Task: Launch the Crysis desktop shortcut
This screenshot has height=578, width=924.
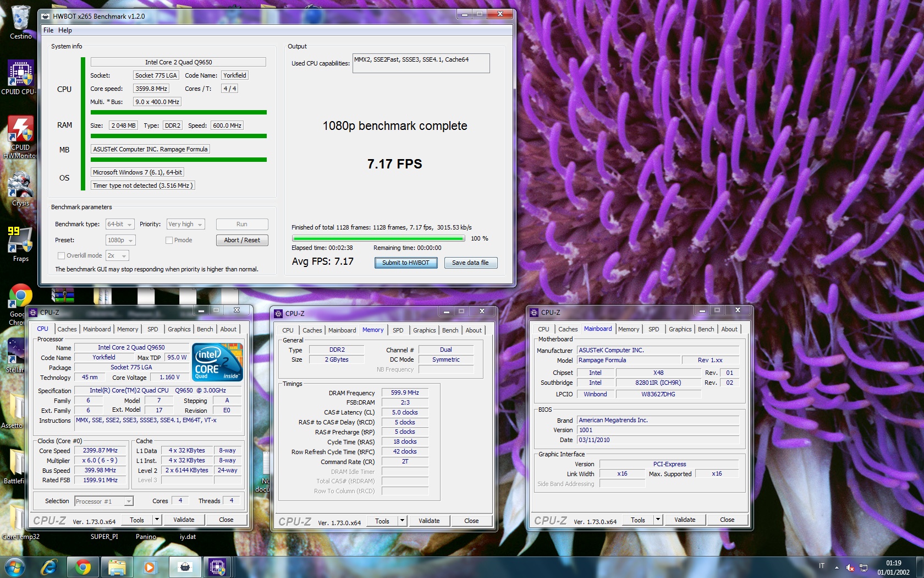Action: (x=20, y=188)
